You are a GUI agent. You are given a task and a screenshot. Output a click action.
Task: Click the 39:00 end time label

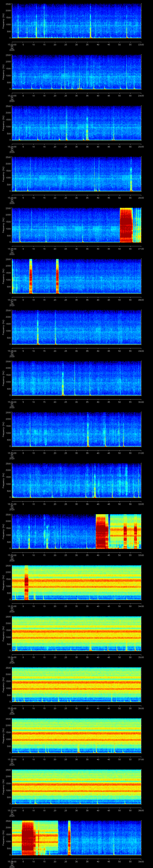point(141,861)
